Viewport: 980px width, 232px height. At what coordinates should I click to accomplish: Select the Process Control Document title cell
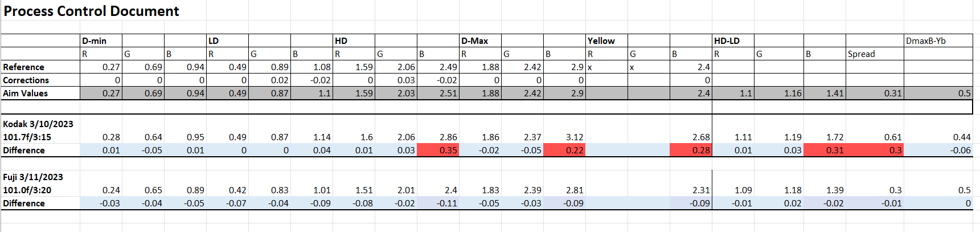pyautogui.click(x=91, y=11)
